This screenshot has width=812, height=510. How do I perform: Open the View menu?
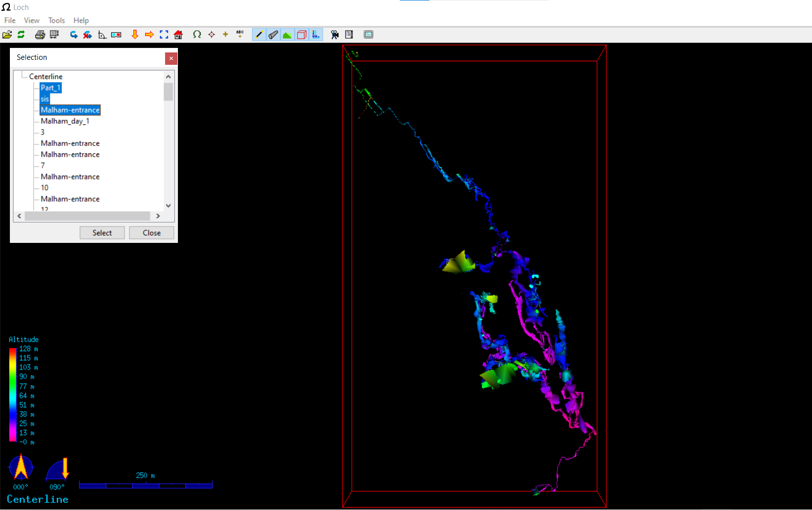point(32,20)
